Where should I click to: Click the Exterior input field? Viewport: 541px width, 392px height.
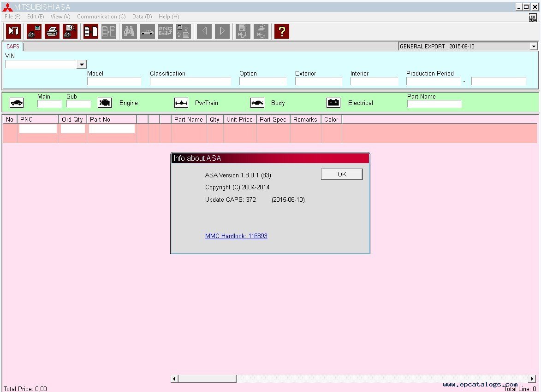click(318, 81)
